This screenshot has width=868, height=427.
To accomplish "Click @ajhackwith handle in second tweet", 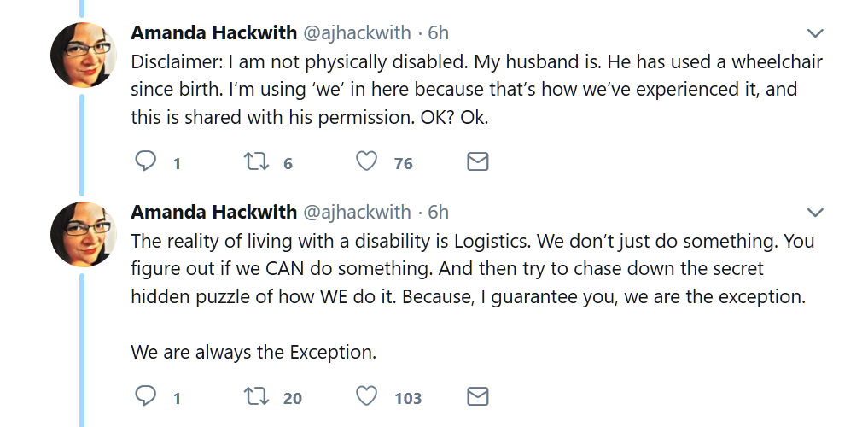I will pyautogui.click(x=357, y=212).
